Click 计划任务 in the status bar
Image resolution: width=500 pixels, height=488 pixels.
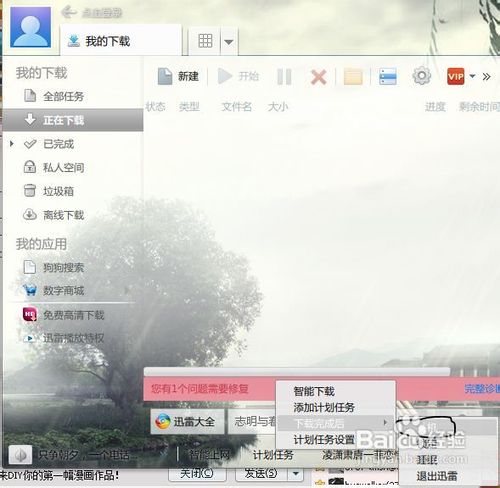[x=273, y=455]
